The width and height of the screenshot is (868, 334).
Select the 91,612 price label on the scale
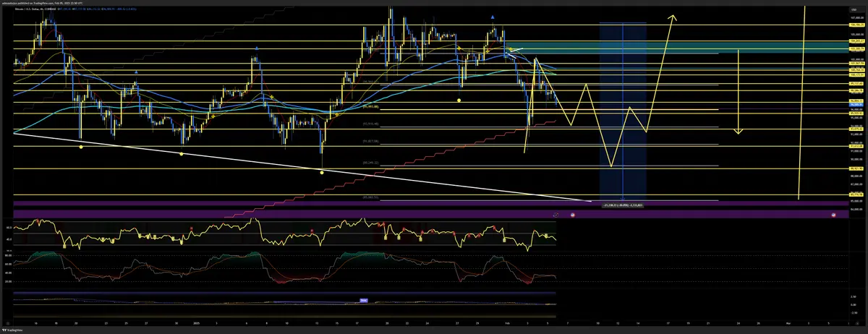click(x=856, y=145)
